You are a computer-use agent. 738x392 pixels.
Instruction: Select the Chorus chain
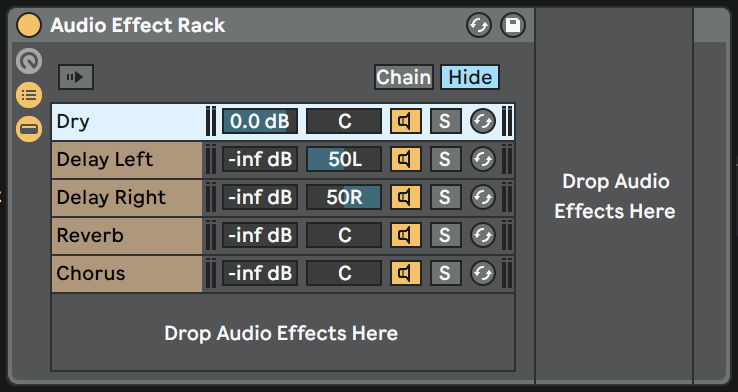click(127, 273)
